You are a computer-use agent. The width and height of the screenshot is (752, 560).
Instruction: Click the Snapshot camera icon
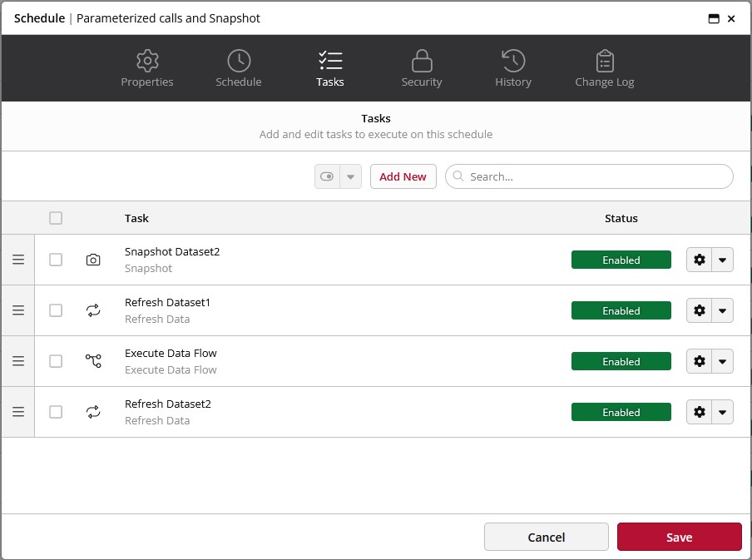point(93,260)
